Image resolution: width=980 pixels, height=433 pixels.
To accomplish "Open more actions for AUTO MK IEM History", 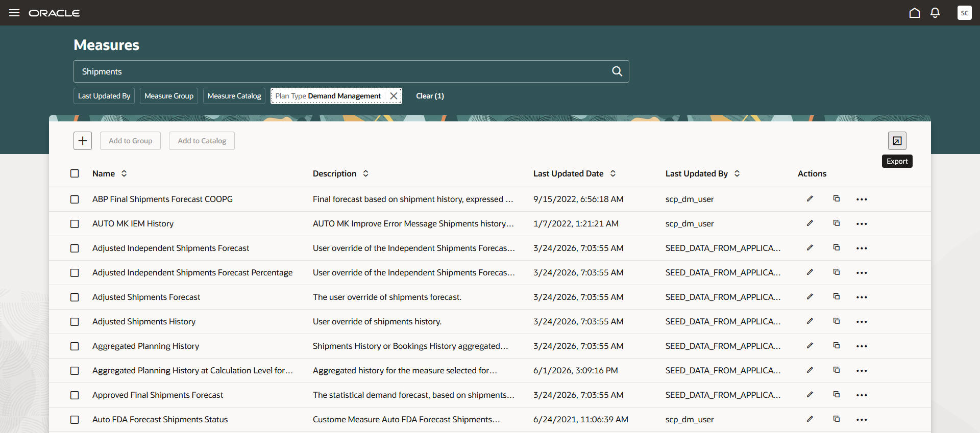I will coord(862,224).
